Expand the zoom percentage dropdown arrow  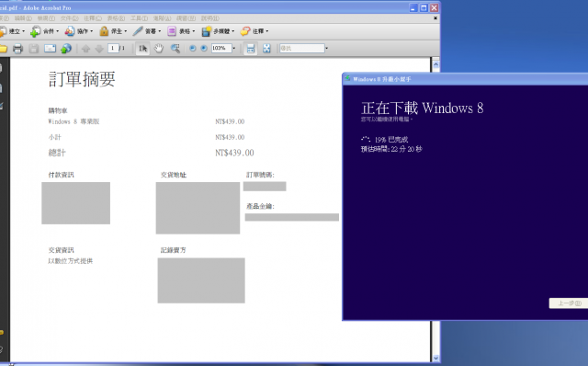[234, 49]
